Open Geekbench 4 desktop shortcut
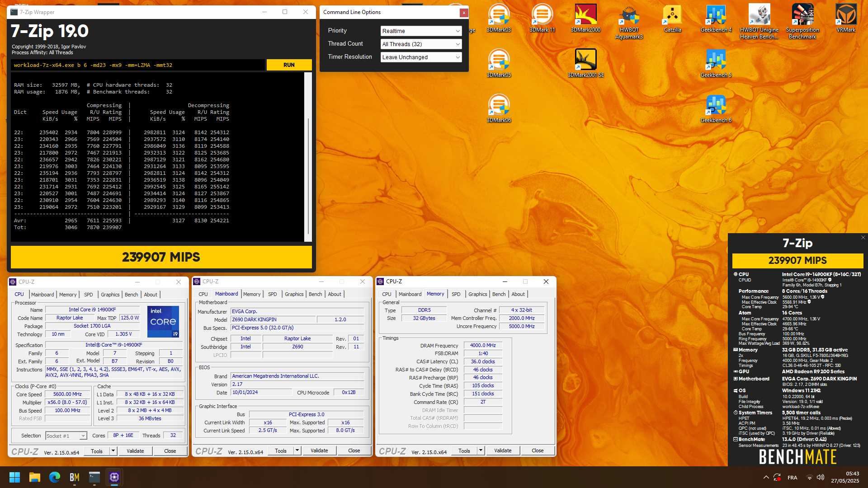 click(716, 18)
